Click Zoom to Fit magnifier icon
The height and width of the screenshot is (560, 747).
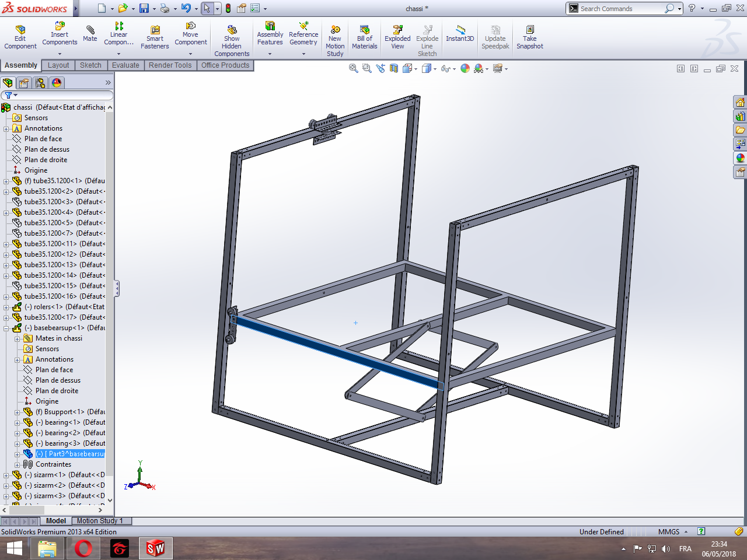coord(353,68)
